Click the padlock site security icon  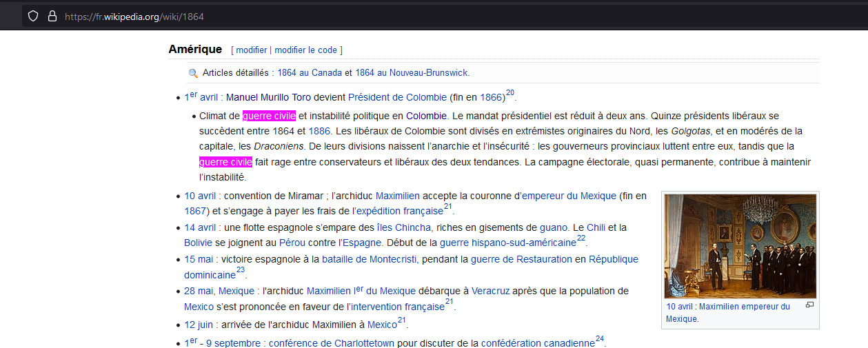(52, 17)
